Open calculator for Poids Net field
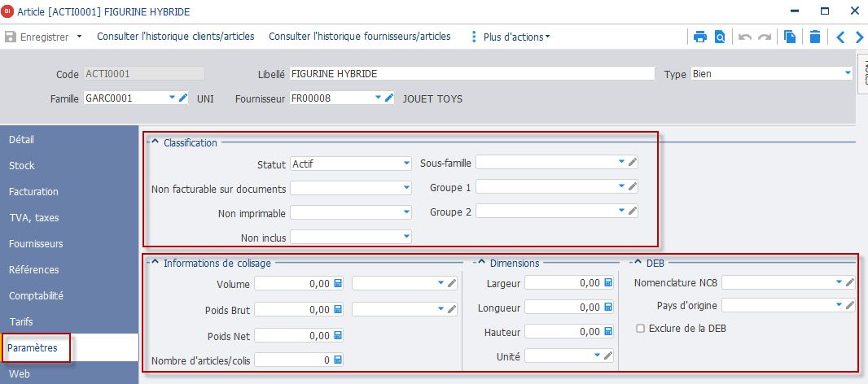 pos(338,334)
